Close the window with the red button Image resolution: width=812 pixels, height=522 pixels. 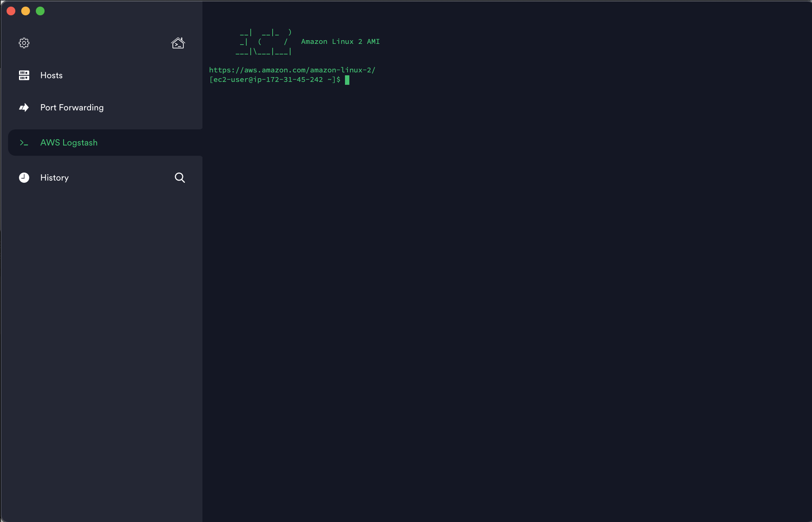pyautogui.click(x=11, y=11)
